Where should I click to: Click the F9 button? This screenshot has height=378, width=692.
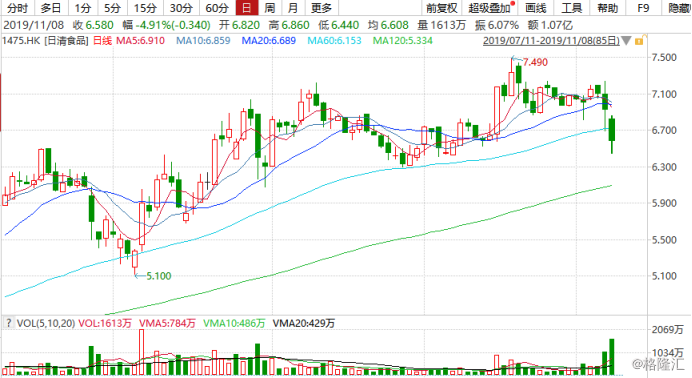[x=643, y=8]
